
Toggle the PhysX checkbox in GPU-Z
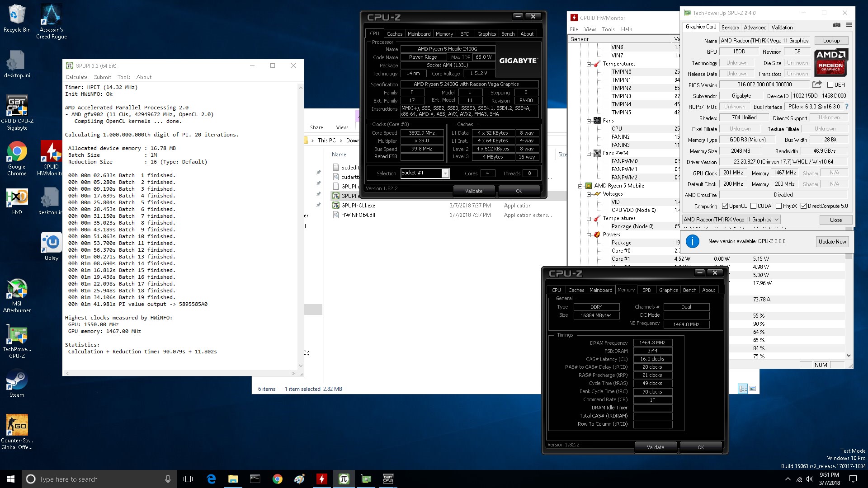[778, 206]
